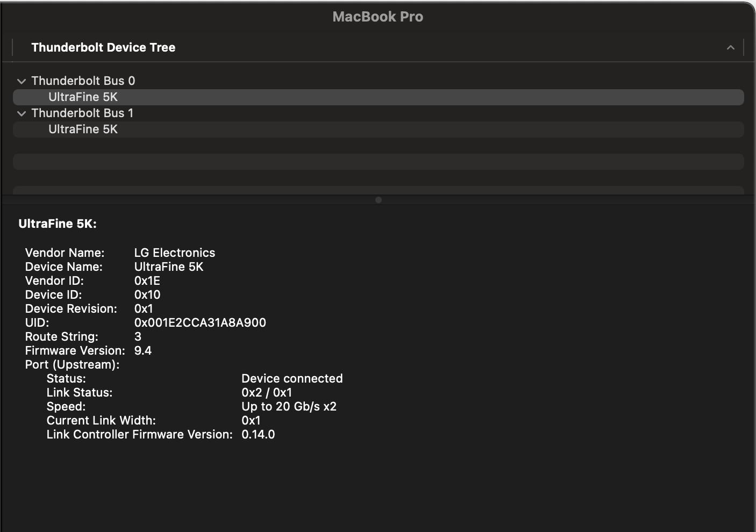This screenshot has height=532, width=756.
Task: Click the Link Status value 0x2 / 0x1
Action: 267,392
